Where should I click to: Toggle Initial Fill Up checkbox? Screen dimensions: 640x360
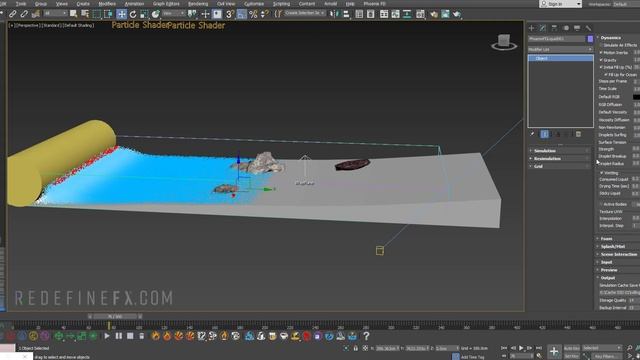601,67
